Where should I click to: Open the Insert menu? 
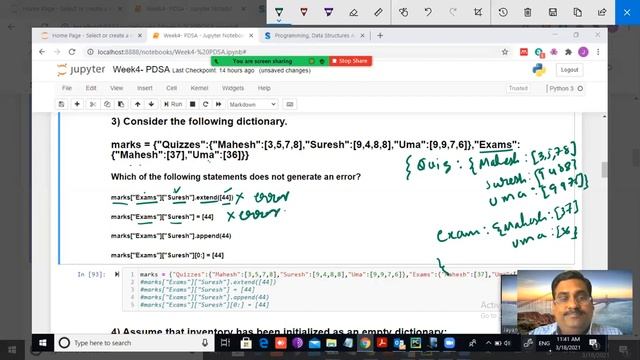(144, 88)
